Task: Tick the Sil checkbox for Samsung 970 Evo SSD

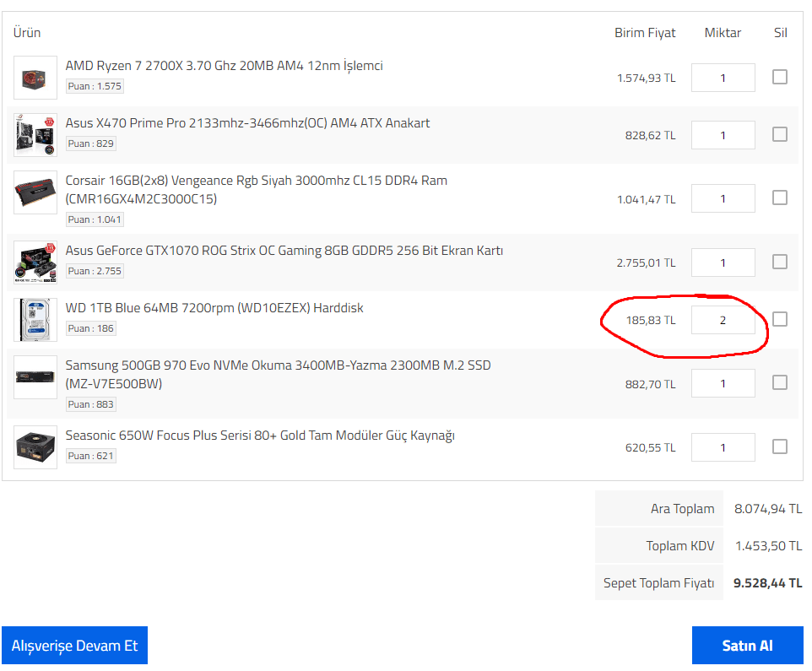Action: [x=780, y=382]
